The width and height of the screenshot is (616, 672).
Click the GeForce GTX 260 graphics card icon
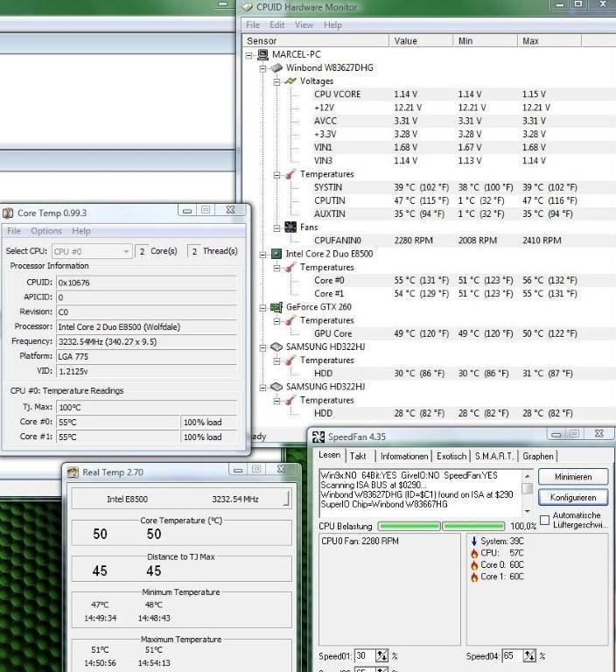(276, 307)
